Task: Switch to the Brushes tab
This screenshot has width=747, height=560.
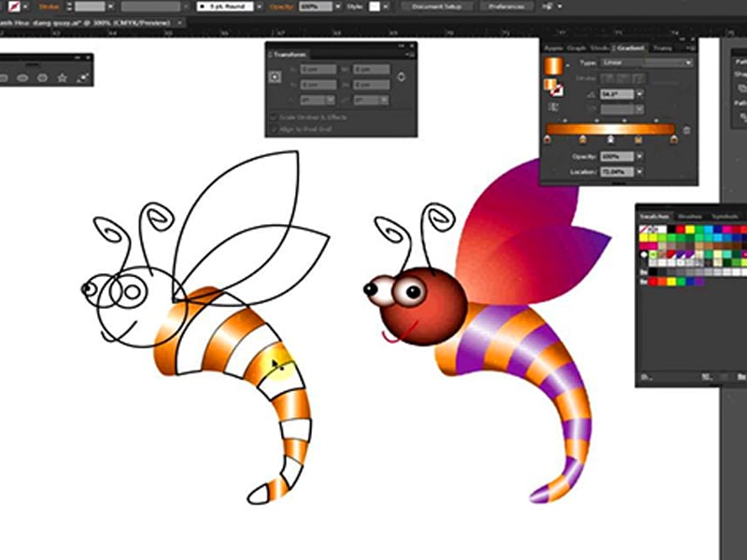Action: pyautogui.click(x=690, y=216)
